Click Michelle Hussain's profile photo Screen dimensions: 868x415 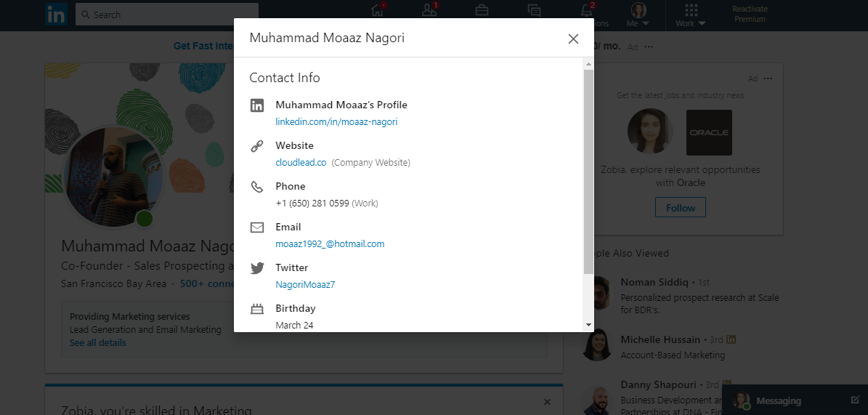[597, 345]
